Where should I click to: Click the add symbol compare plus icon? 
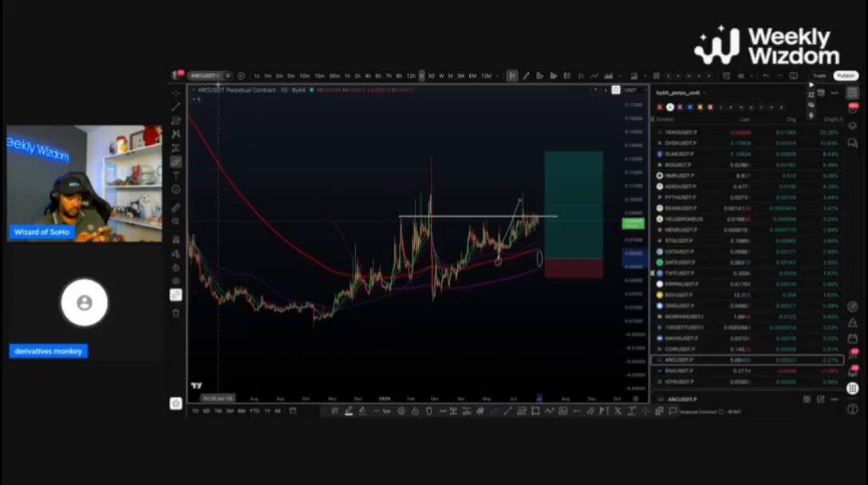coord(241,76)
